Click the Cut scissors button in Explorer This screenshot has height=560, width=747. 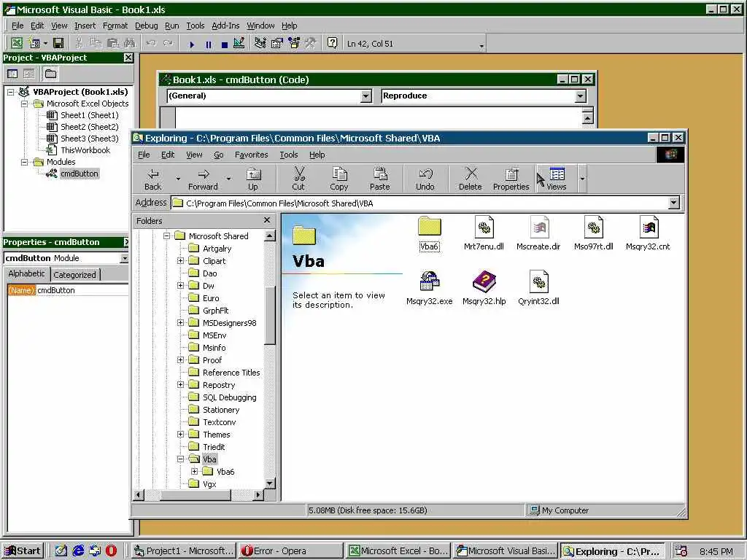click(x=298, y=179)
